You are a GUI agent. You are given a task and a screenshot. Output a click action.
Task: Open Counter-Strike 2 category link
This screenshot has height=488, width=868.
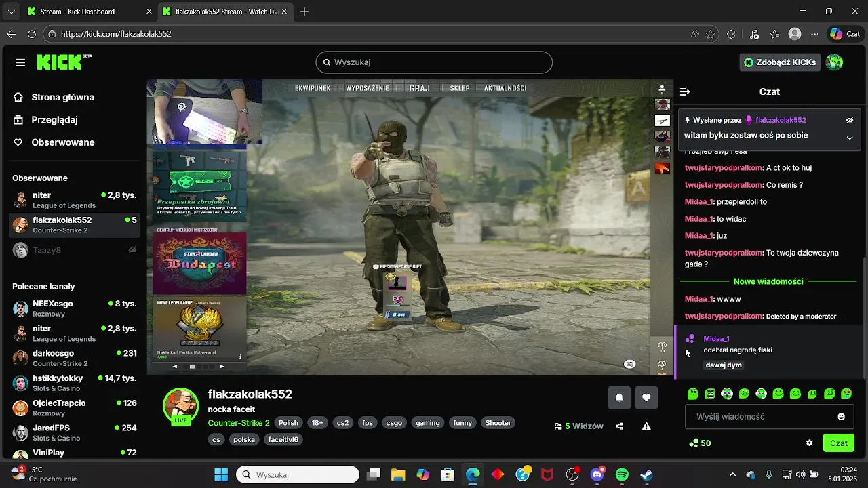click(239, 423)
